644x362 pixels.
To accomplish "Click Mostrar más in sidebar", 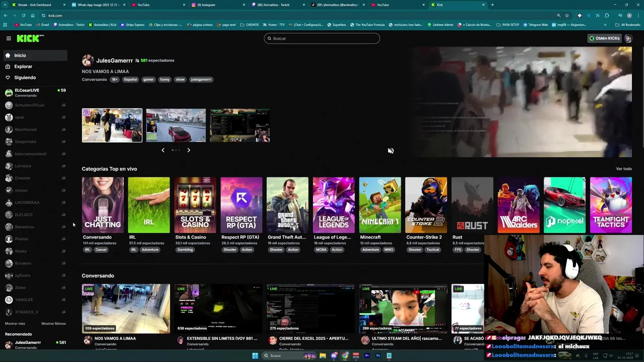I will coord(15,324).
